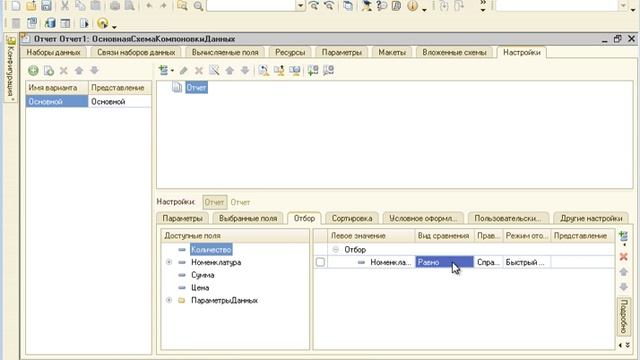The width and height of the screenshot is (640, 360).
Task: Open the dropdown next to the help icon
Action: pyautogui.click(x=424, y=9)
